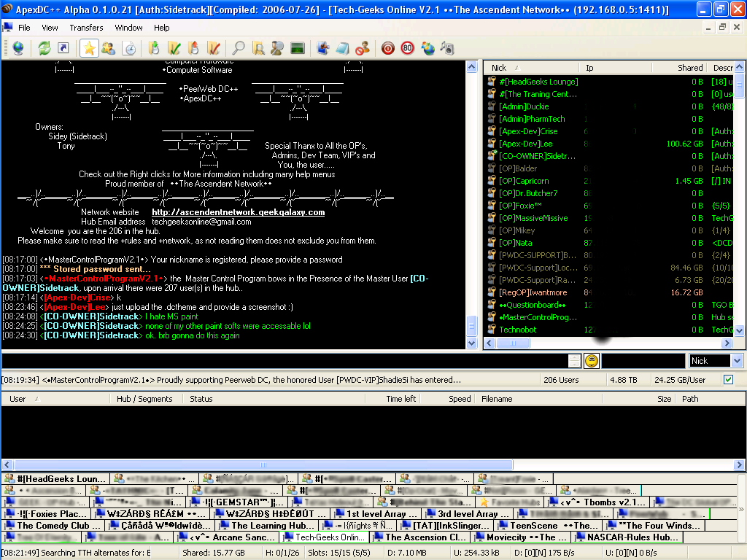
Task: Switch to 3rd level Array tab
Action: click(468, 513)
